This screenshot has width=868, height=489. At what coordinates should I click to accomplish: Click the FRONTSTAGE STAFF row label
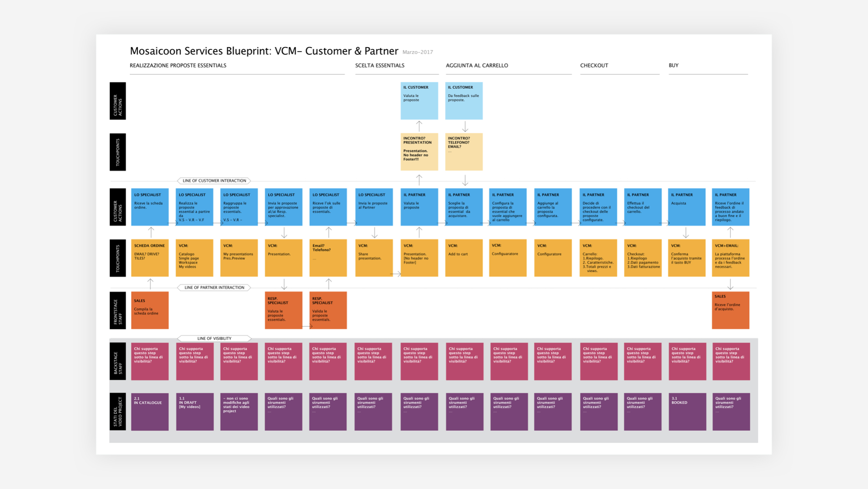click(118, 310)
